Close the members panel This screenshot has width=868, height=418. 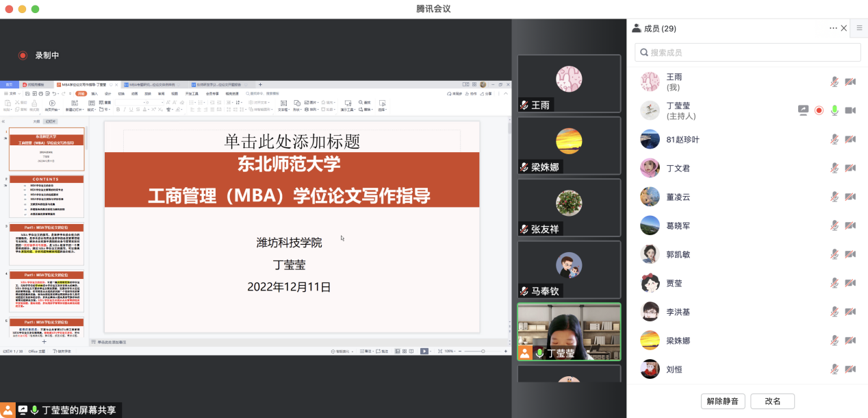pyautogui.click(x=844, y=28)
